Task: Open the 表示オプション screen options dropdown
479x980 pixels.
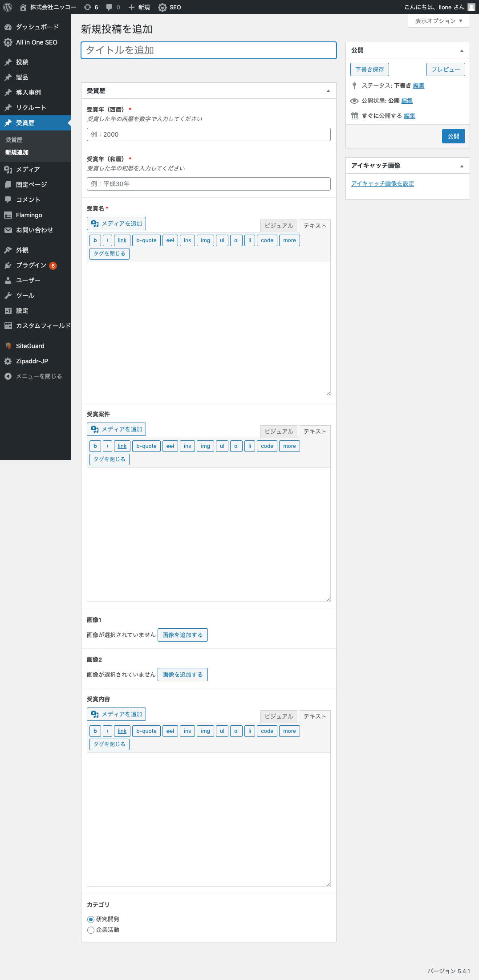Action: pyautogui.click(x=438, y=21)
